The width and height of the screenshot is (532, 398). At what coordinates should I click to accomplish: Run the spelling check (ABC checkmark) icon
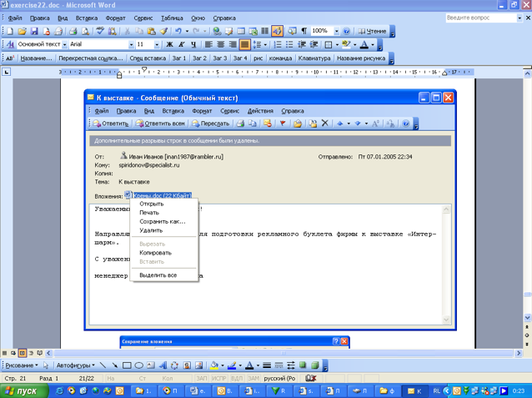(x=100, y=31)
